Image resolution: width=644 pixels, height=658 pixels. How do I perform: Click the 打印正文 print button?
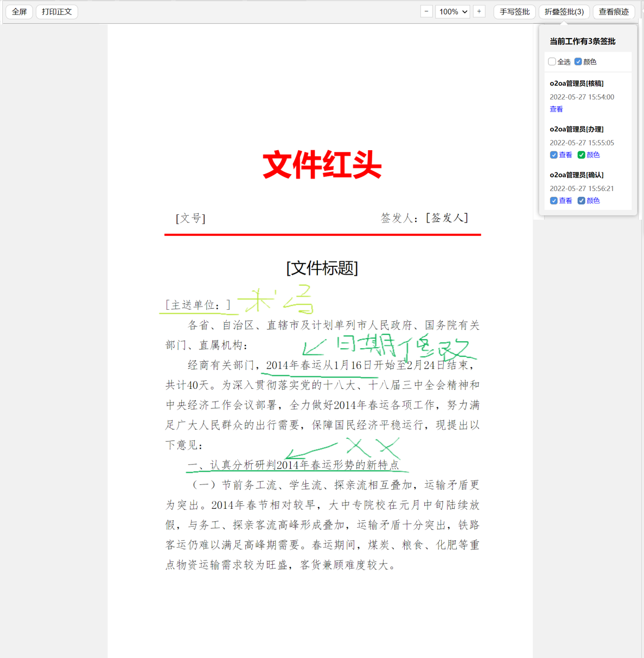[x=57, y=11]
